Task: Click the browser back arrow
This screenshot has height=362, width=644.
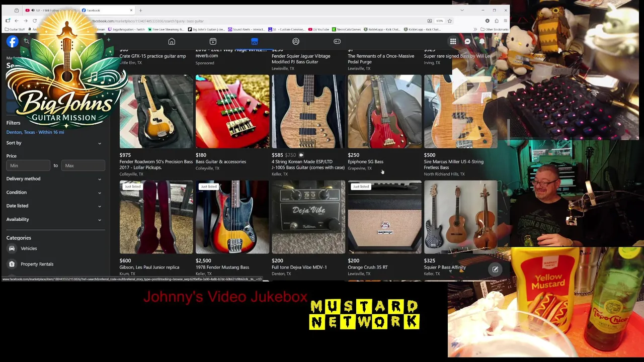Action: point(17,21)
